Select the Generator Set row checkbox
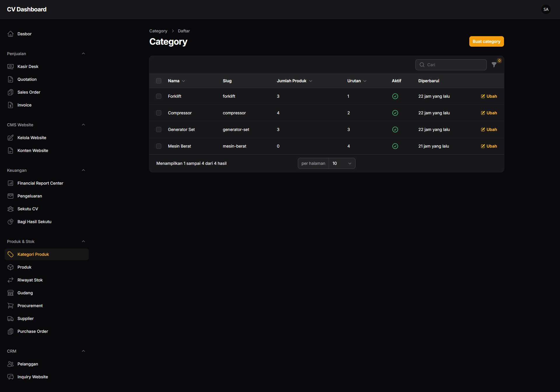 point(159,129)
